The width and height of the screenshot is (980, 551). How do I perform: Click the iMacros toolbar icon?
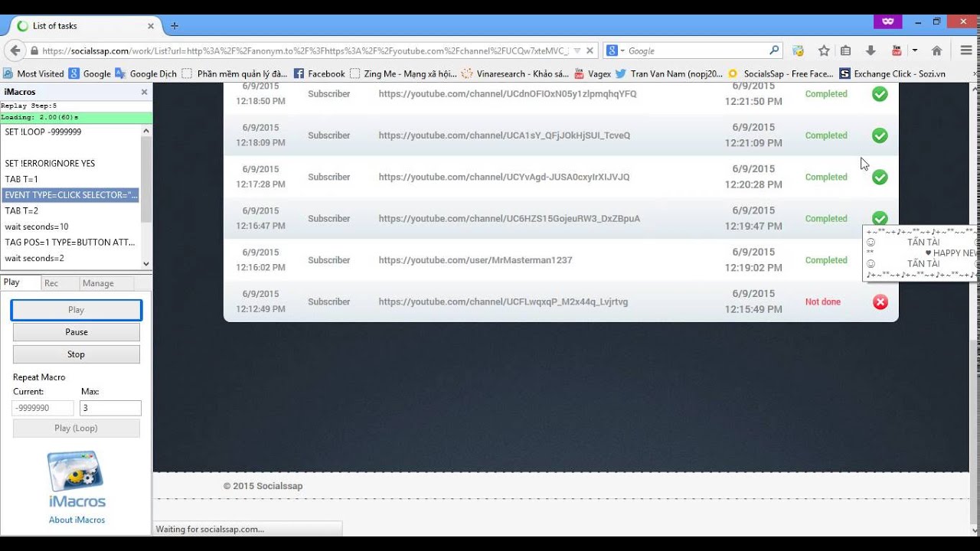798,51
